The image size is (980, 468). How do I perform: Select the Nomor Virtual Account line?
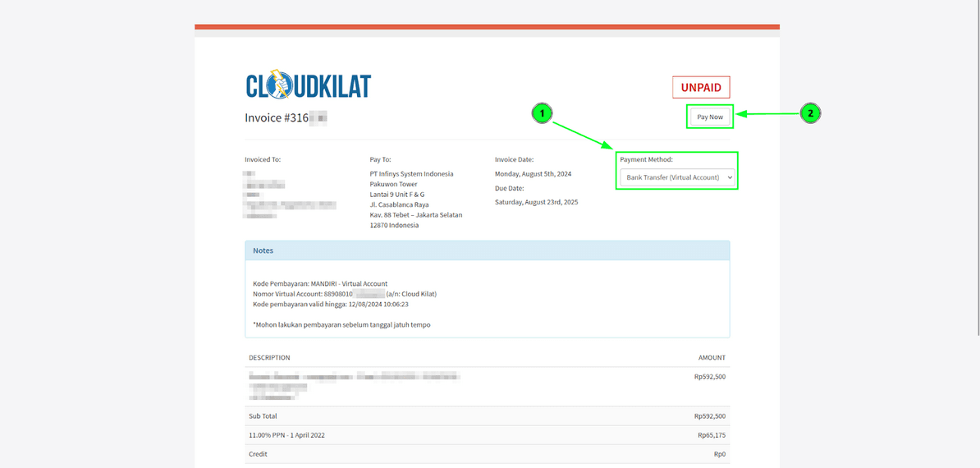click(345, 294)
